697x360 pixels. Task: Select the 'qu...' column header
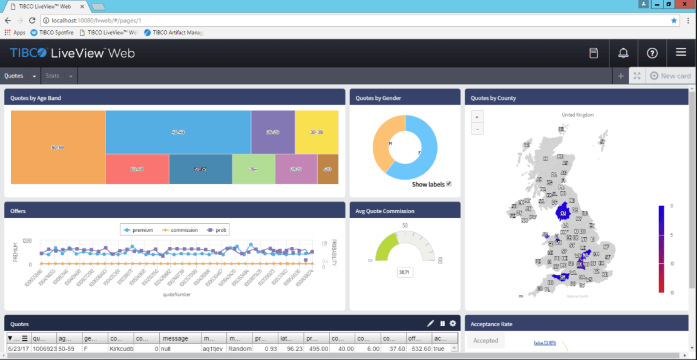[44, 338]
